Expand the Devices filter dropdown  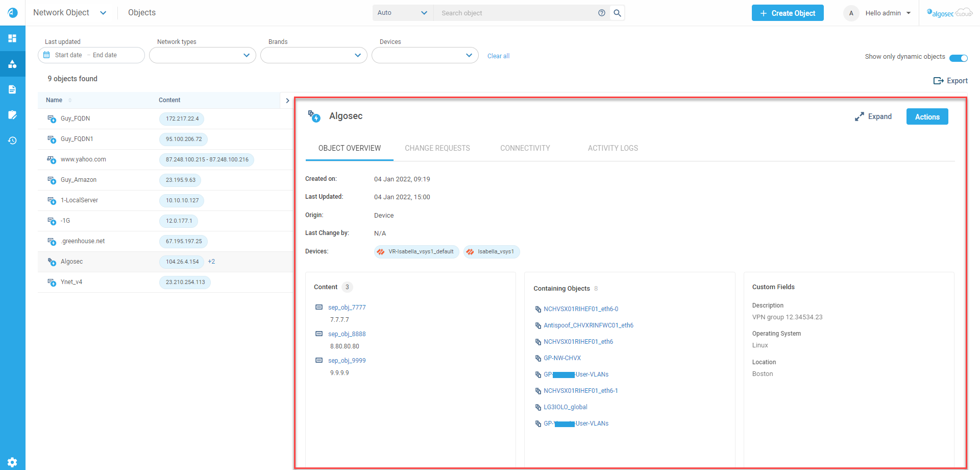[425, 55]
